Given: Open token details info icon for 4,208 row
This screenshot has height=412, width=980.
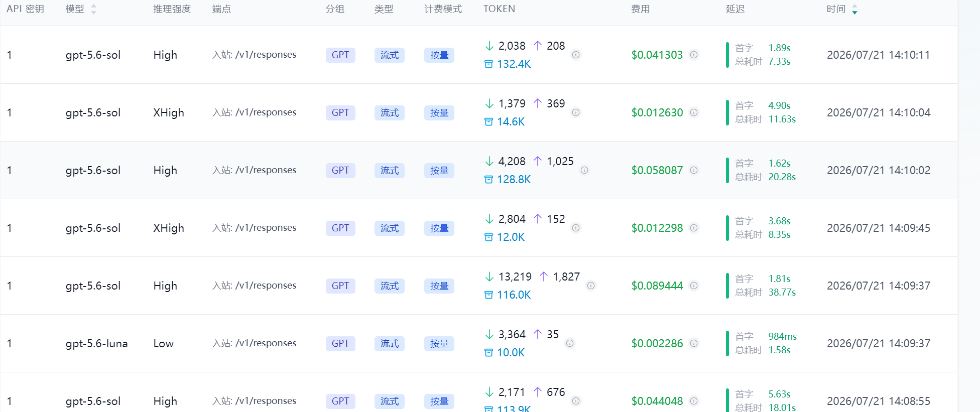Looking at the screenshot, I should coord(584,170).
